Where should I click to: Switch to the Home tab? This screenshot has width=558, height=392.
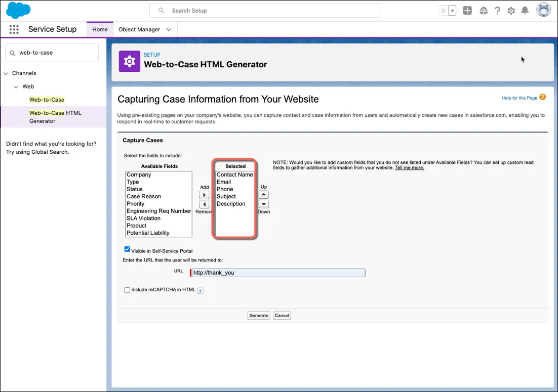coord(100,29)
